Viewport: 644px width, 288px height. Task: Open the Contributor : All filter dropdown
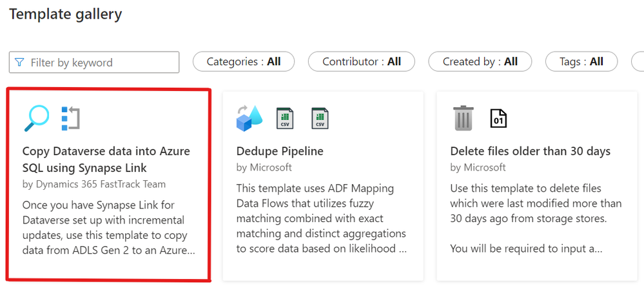(x=362, y=62)
